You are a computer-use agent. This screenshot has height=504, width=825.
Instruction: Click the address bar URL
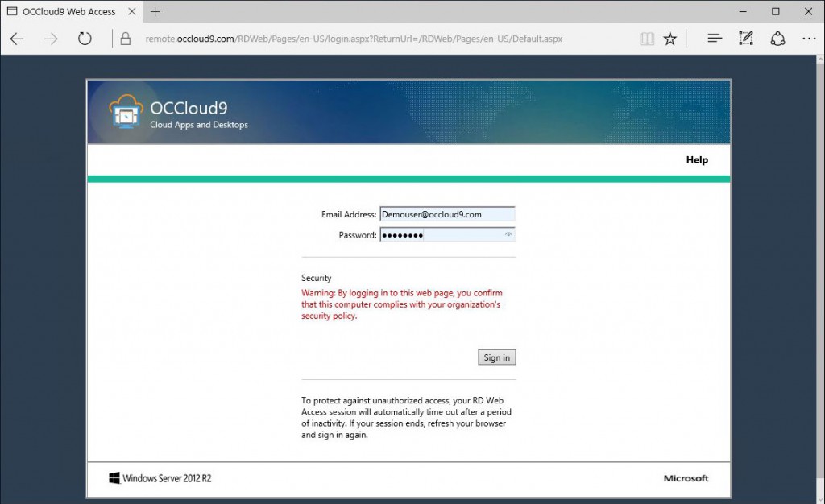(354, 39)
